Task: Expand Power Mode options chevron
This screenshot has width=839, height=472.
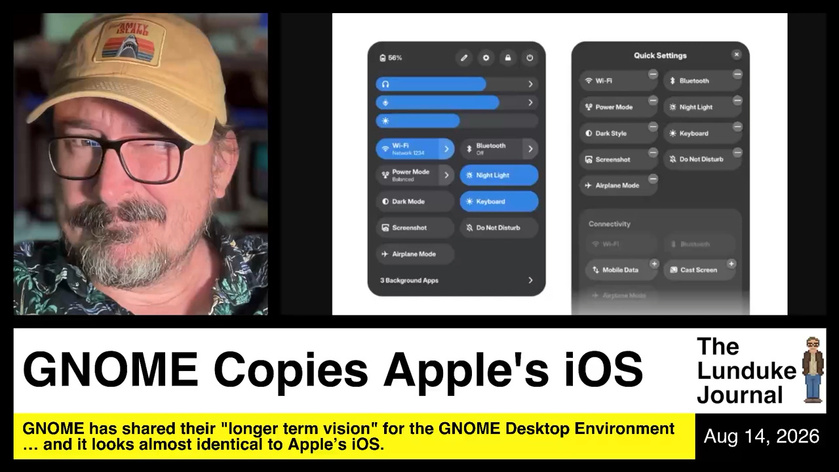Action: coord(446,175)
